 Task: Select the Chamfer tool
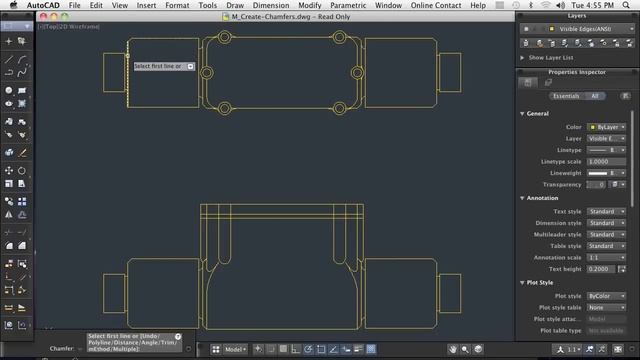coord(22,246)
